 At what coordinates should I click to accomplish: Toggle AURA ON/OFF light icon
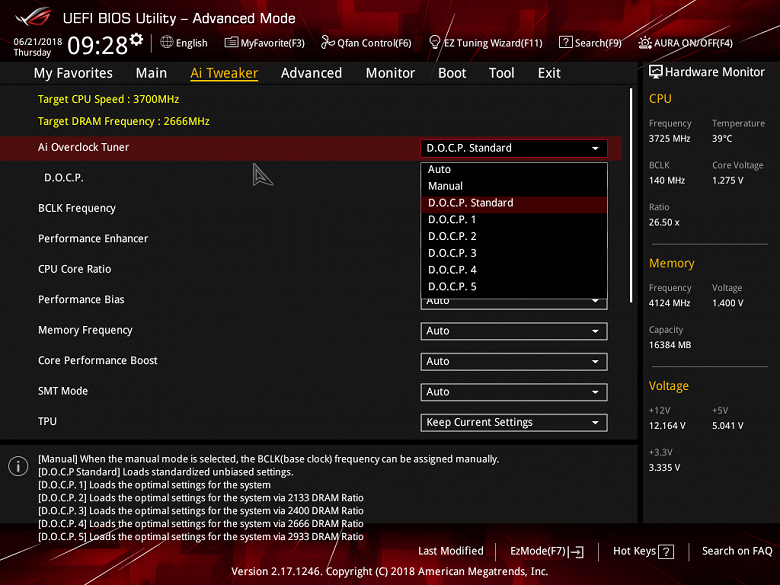tap(645, 43)
